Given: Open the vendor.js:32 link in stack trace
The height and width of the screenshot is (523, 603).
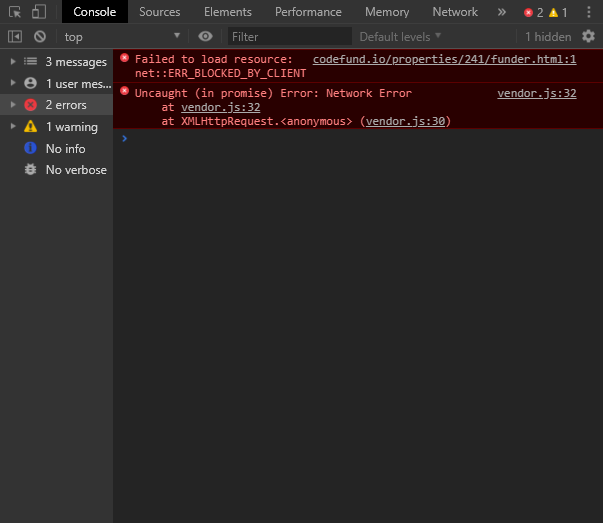Looking at the screenshot, I should (220, 107).
